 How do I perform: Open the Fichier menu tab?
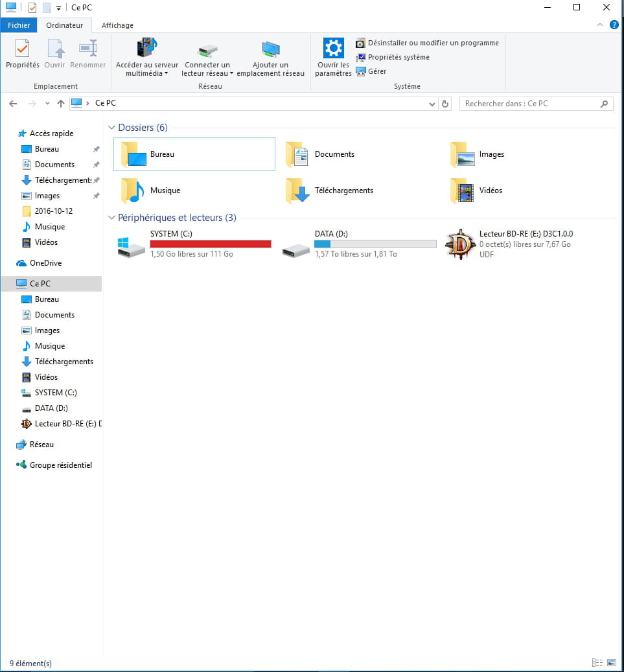19,25
